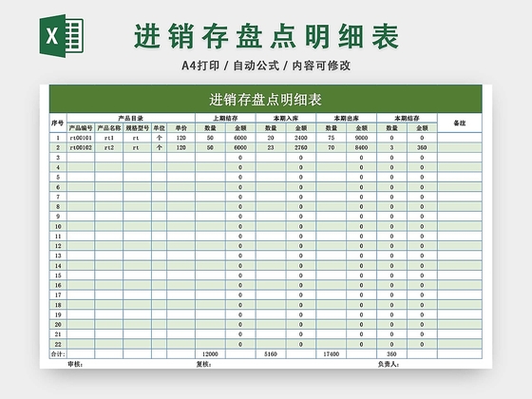Select row number 15 cell
The height and width of the screenshot is (399, 532).
point(58,275)
